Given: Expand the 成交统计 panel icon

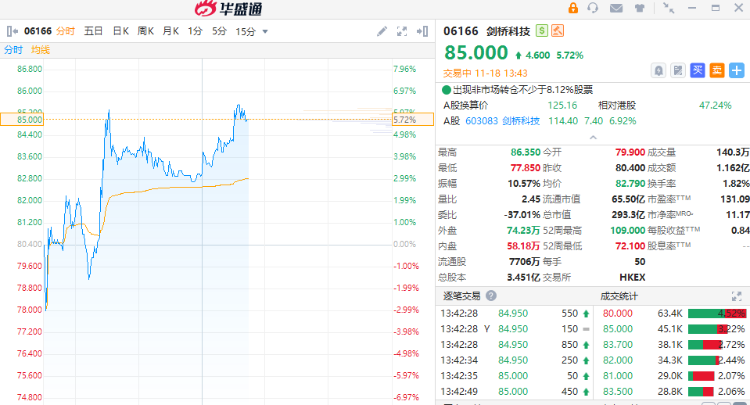Looking at the screenshot, I should pyautogui.click(x=737, y=296).
